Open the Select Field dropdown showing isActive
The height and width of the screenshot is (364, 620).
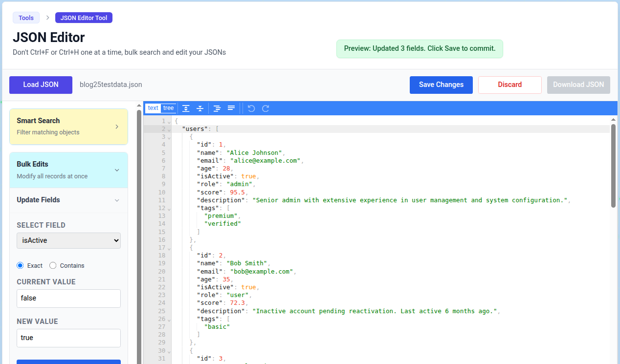click(x=68, y=240)
